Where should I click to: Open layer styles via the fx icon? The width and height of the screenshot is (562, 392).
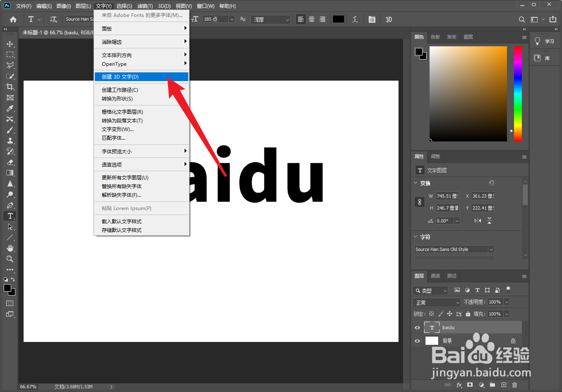tap(459, 385)
